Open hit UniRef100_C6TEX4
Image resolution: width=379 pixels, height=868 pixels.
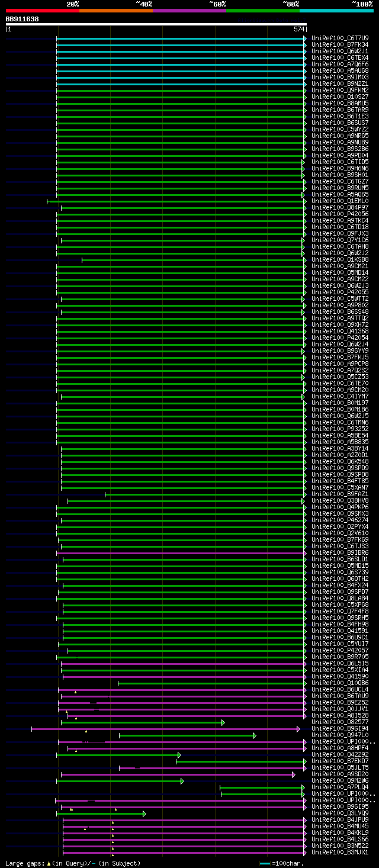pos(340,57)
